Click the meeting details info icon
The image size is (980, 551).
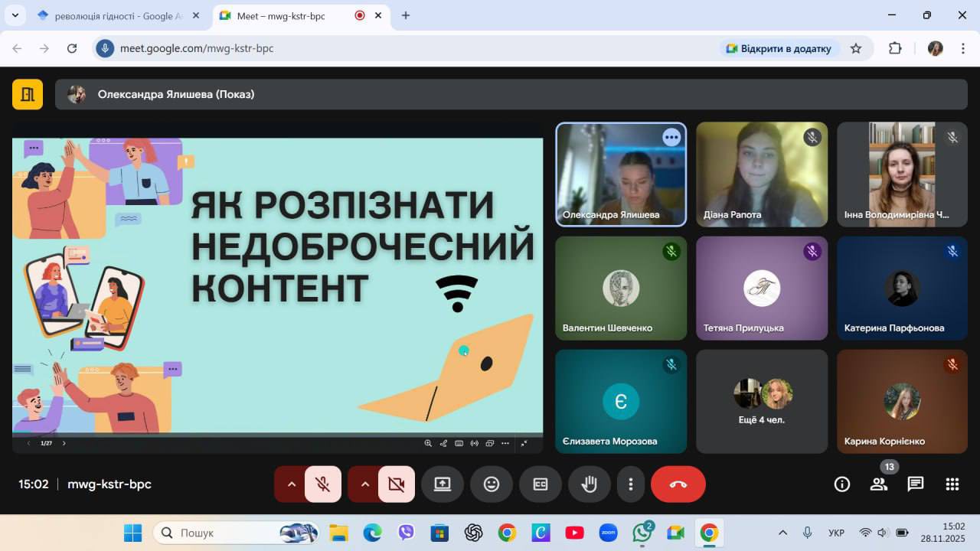coord(841,484)
